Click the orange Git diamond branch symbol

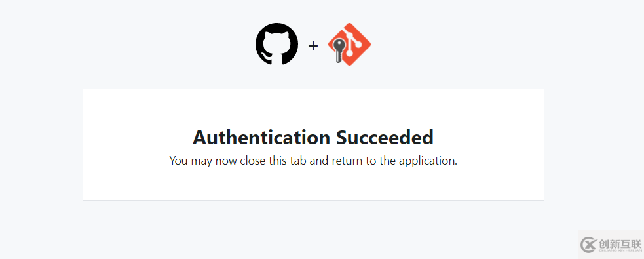(x=352, y=43)
